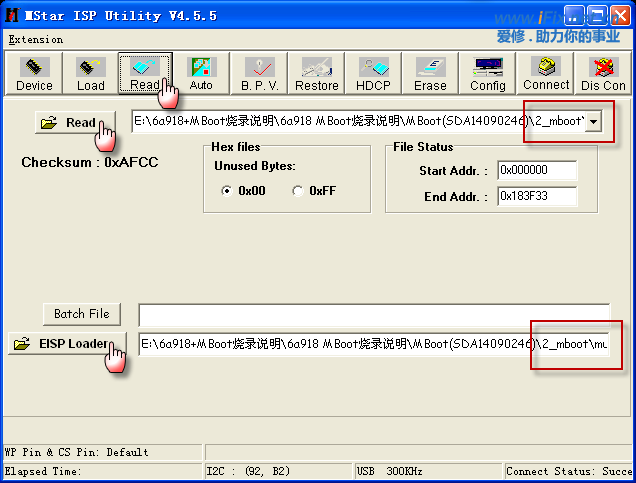The width and height of the screenshot is (636, 483).
Task: Open the Extension menu
Action: 35,40
